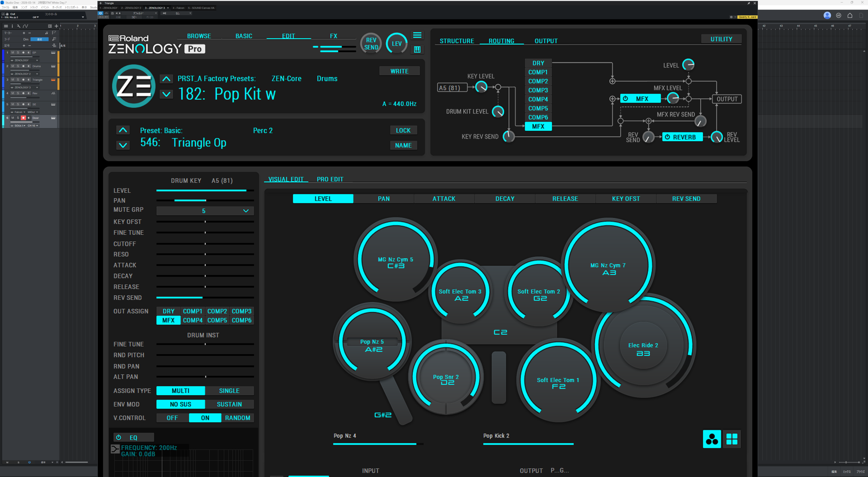Switch to the grid pad layout view icon

(731, 439)
